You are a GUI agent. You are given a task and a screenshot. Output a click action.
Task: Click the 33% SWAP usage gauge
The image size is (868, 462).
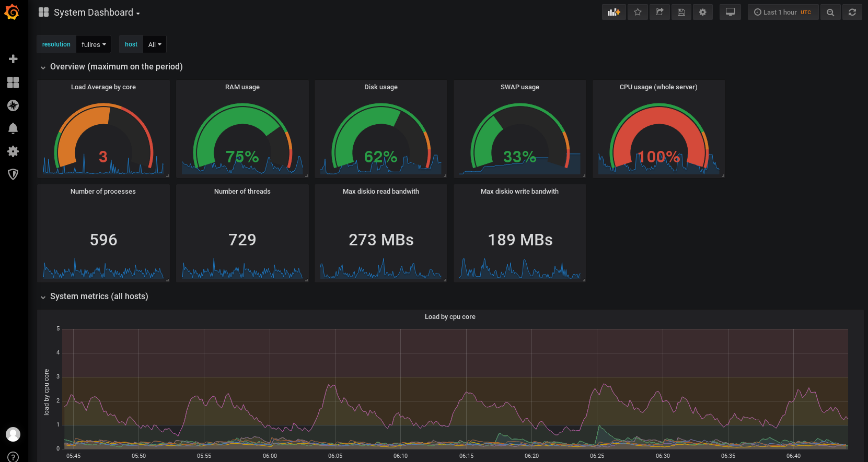[x=520, y=136]
